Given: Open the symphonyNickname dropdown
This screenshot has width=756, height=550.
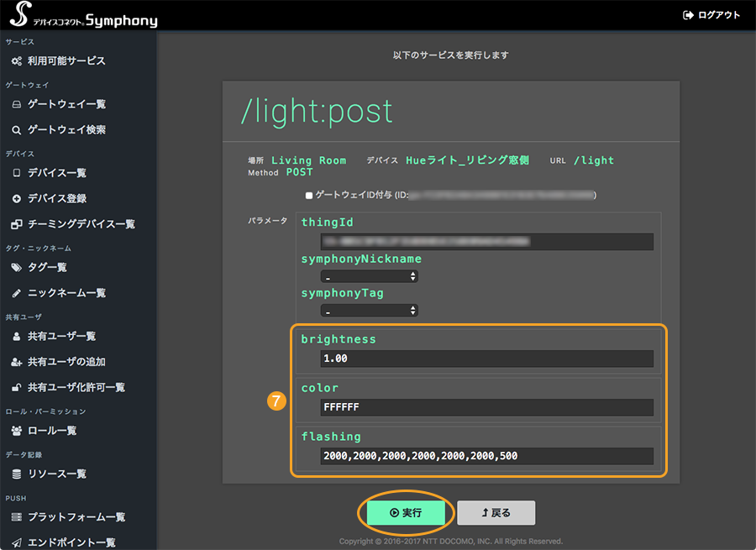Looking at the screenshot, I should (x=370, y=276).
